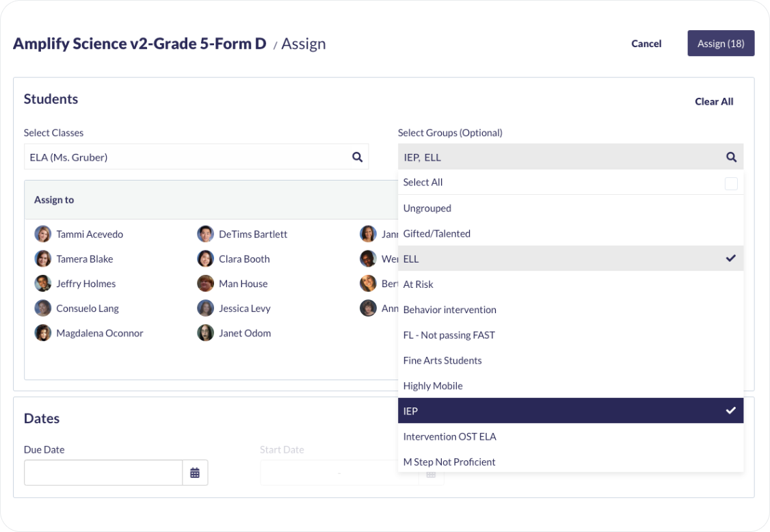Select the Fine Arts Students group
This screenshot has height=532, width=770.
click(570, 360)
